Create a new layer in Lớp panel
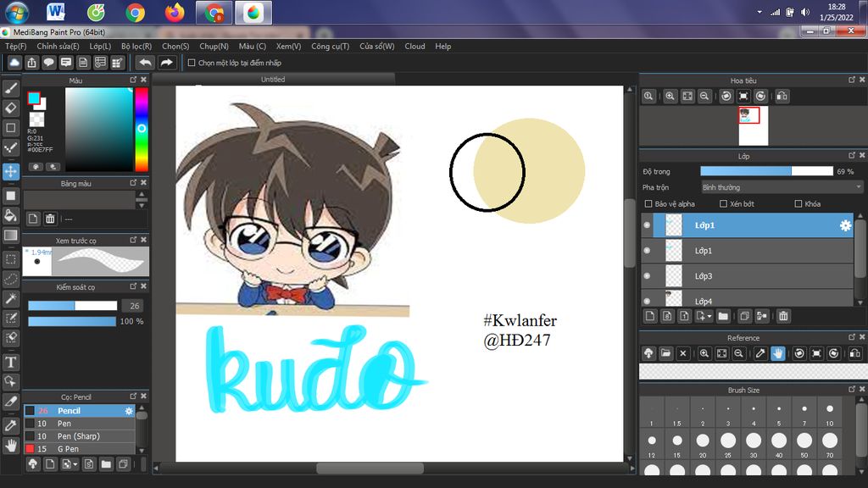This screenshot has height=488, width=868. tap(650, 316)
